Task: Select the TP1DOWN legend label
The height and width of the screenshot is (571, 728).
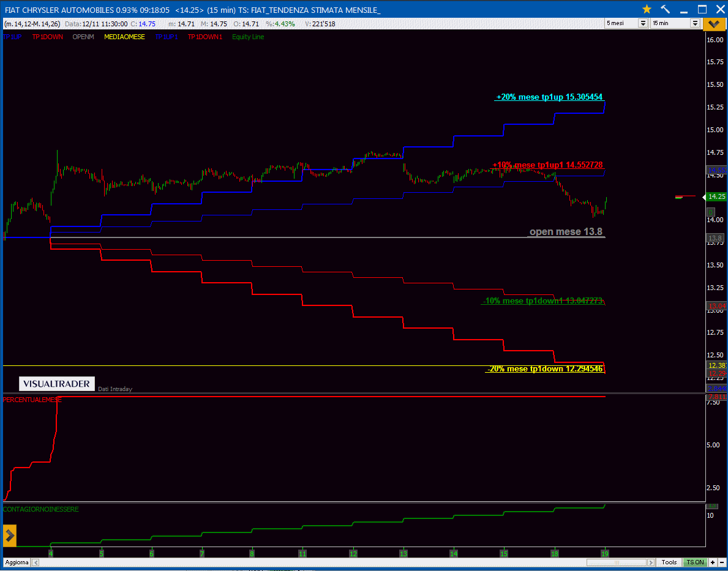Action: (47, 37)
